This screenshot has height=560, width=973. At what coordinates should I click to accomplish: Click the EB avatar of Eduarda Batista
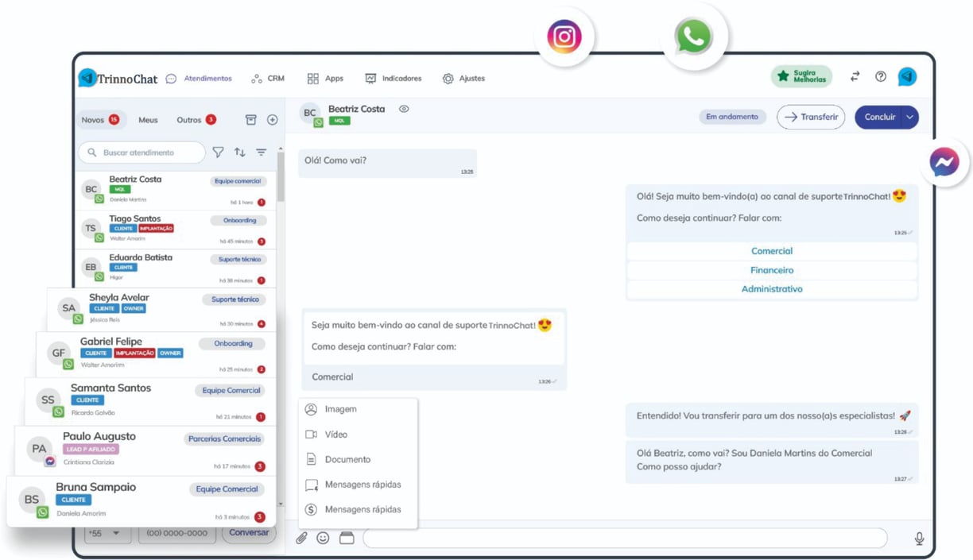pos(91,268)
